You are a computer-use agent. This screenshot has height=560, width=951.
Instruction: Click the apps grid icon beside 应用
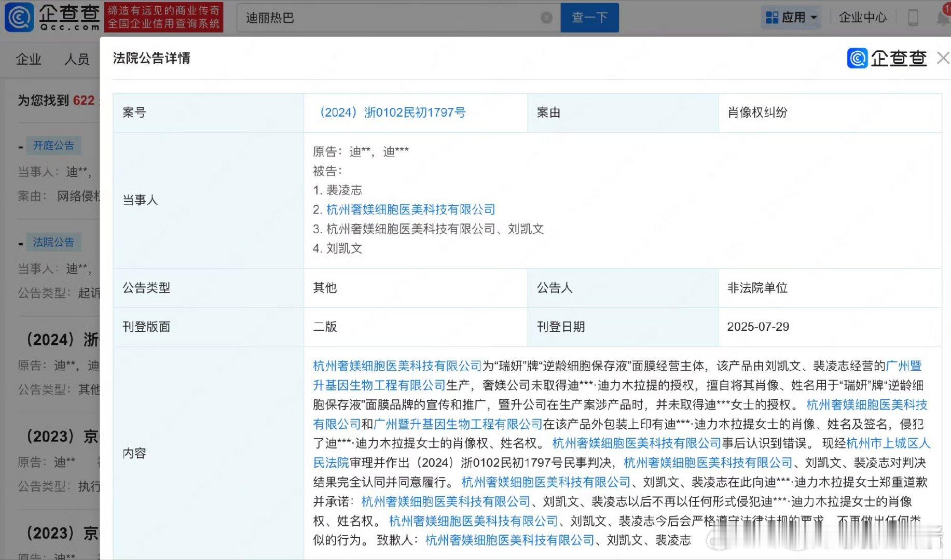771,18
